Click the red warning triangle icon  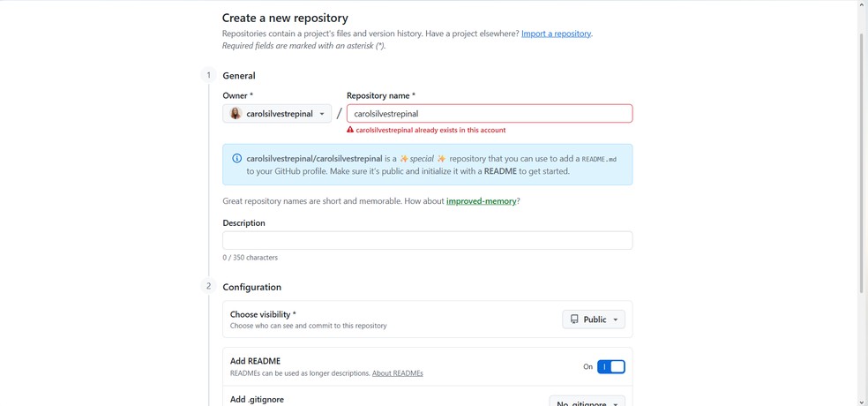pos(350,130)
